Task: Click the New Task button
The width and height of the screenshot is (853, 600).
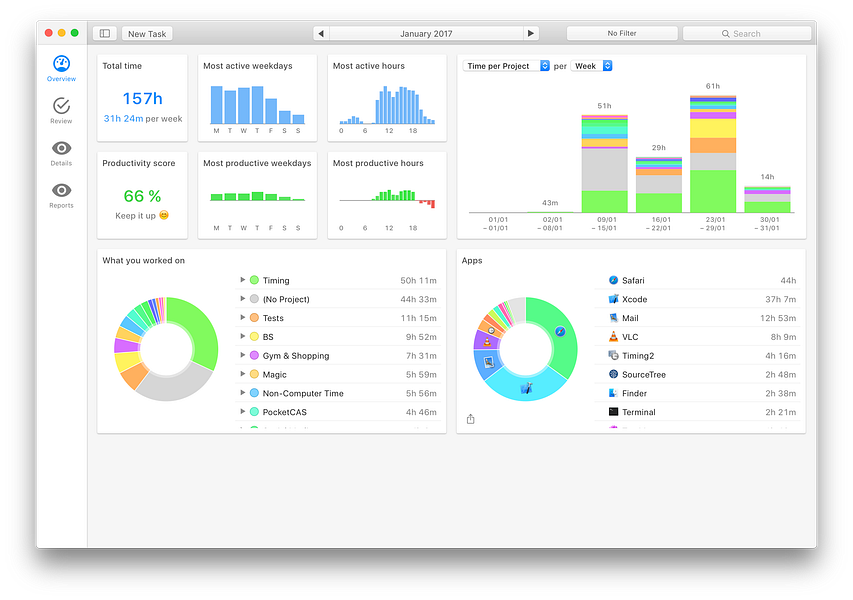Action: pos(147,33)
